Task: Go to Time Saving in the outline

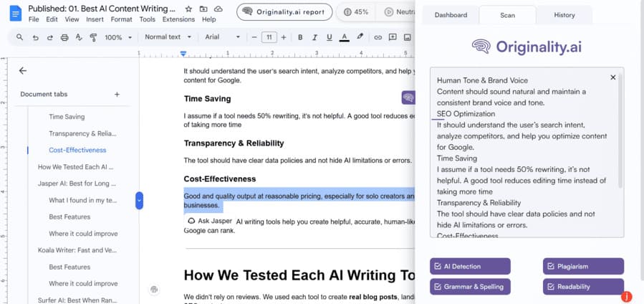Action: (67, 117)
